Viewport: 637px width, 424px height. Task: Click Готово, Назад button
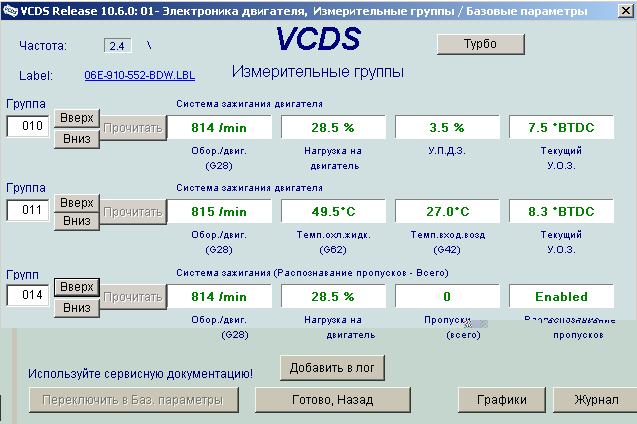click(x=333, y=400)
